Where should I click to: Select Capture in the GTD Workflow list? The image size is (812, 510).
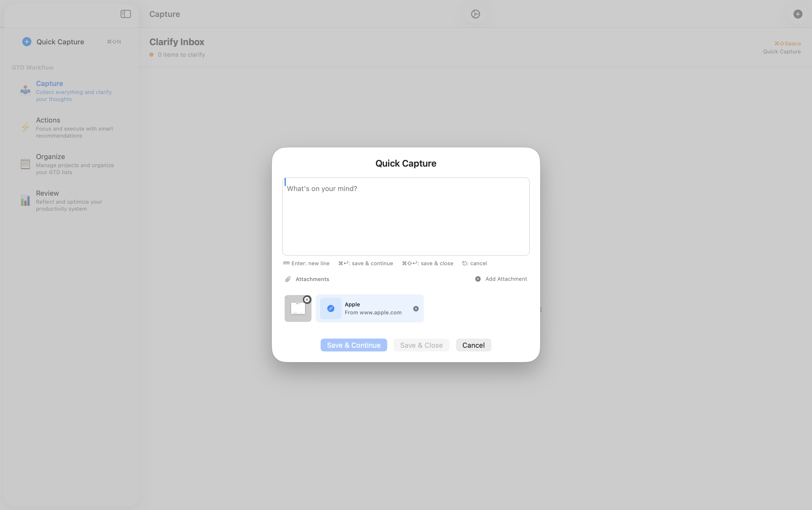coord(49,83)
